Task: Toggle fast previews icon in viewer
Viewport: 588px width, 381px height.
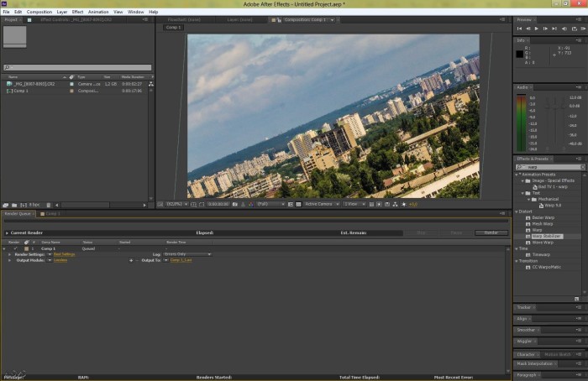Action: (x=379, y=204)
